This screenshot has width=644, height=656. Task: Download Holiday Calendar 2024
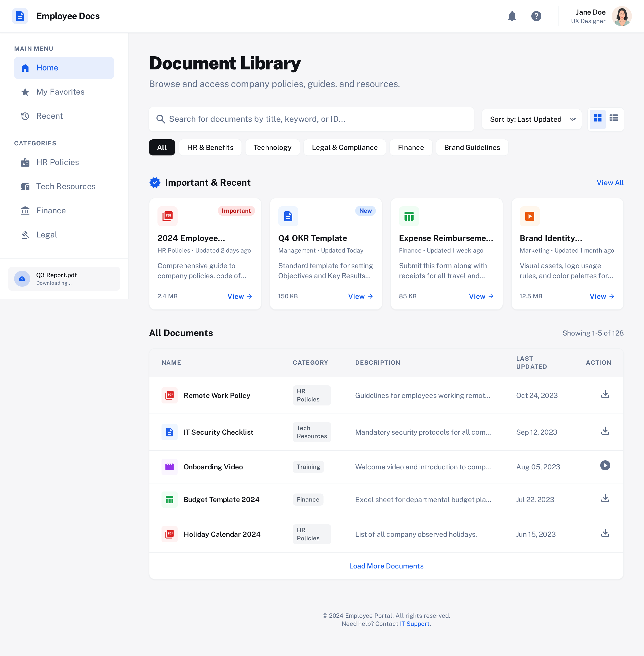[605, 533]
